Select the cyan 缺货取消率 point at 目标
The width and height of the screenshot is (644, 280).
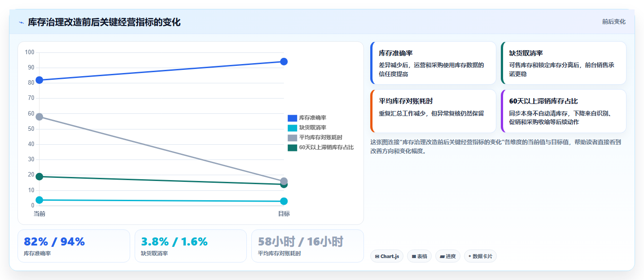pos(284,201)
